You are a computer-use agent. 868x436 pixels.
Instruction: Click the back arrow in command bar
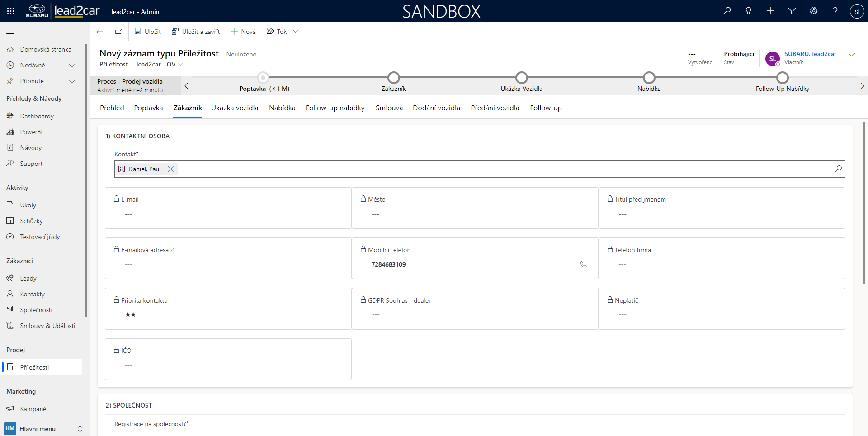click(100, 32)
